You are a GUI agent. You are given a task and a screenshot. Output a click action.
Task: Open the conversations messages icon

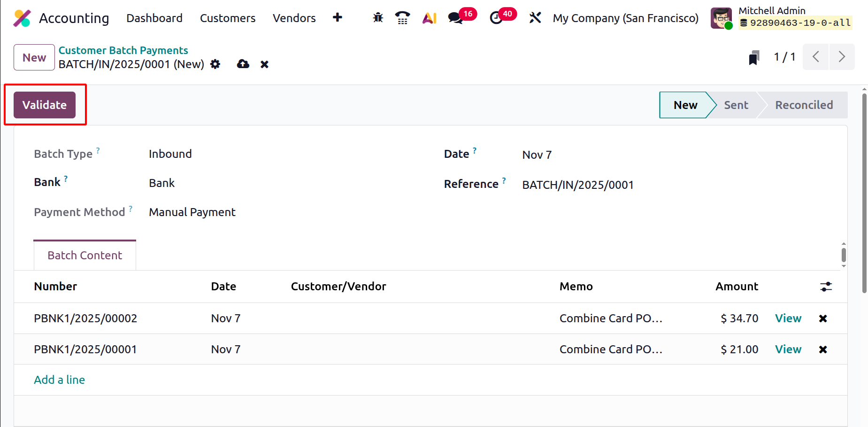[455, 18]
